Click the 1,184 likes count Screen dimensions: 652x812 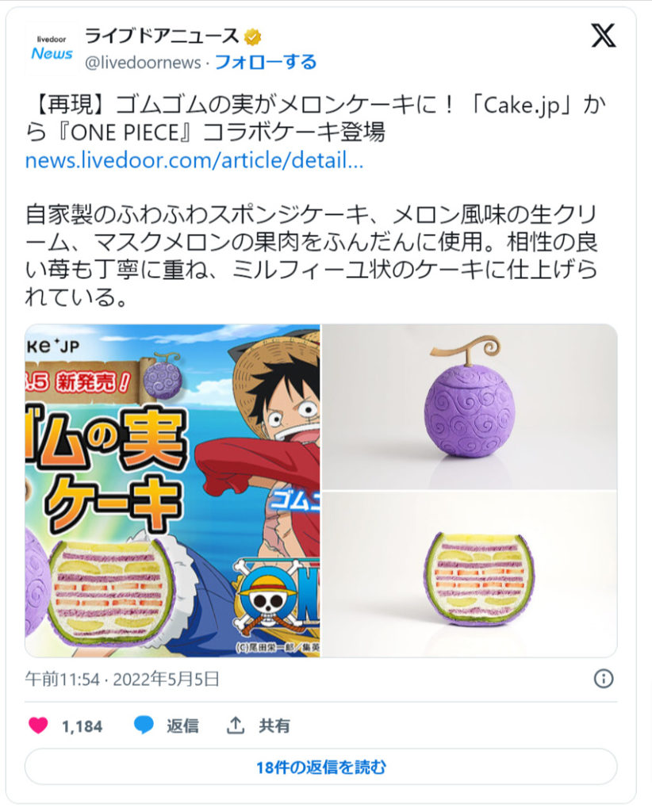point(82,726)
